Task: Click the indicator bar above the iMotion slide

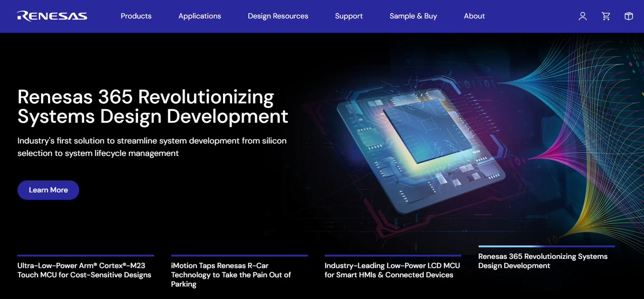Action: (239, 255)
